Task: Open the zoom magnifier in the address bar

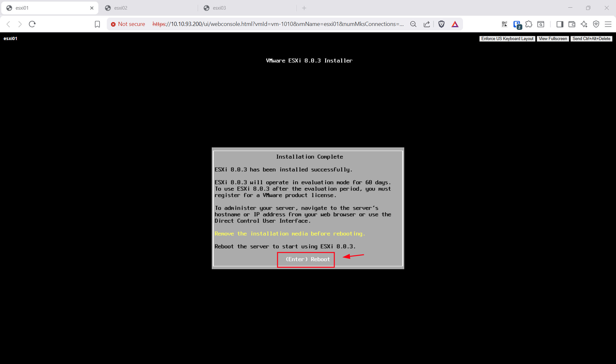Action: pos(413,24)
